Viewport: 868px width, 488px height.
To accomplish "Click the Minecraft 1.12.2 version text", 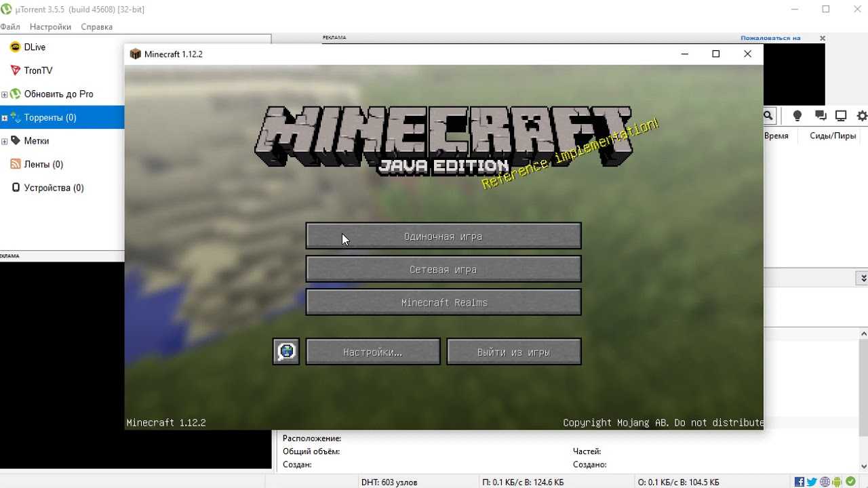I will tap(166, 422).
